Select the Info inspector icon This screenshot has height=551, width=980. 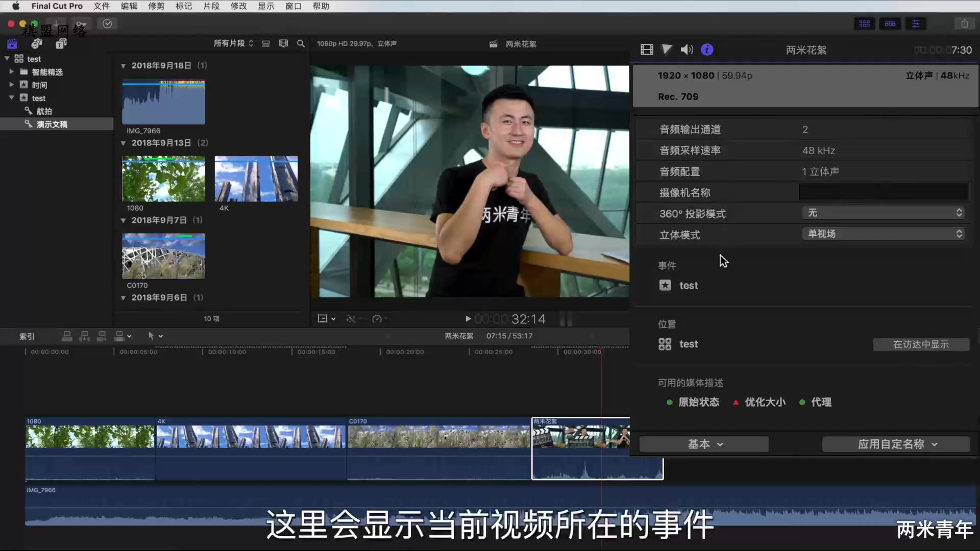707,49
